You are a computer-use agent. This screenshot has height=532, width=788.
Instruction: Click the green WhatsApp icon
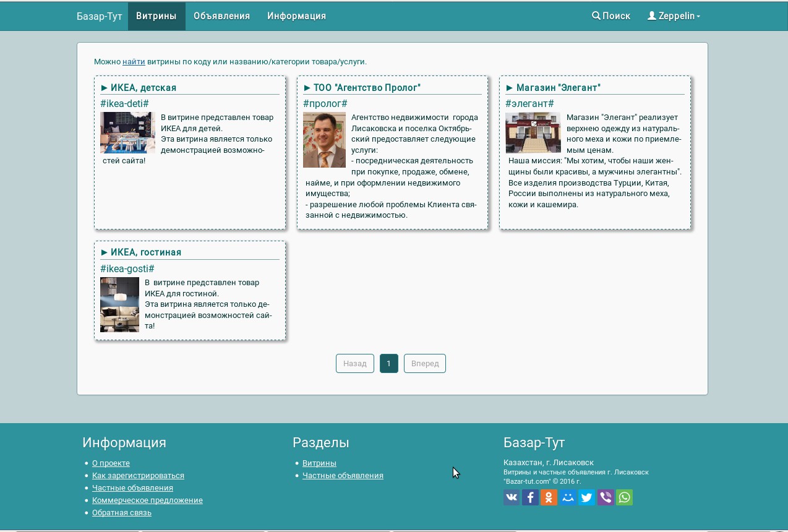point(624,497)
